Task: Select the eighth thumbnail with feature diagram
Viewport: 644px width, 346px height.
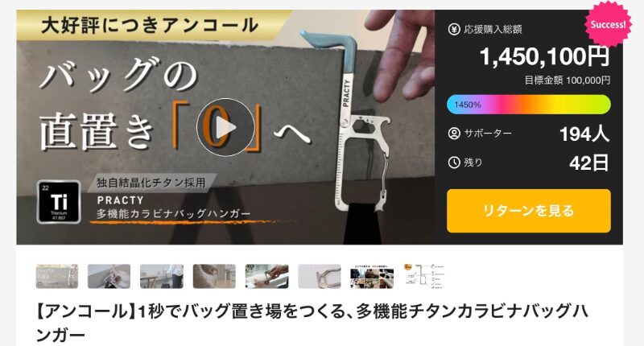Action: tap(424, 276)
